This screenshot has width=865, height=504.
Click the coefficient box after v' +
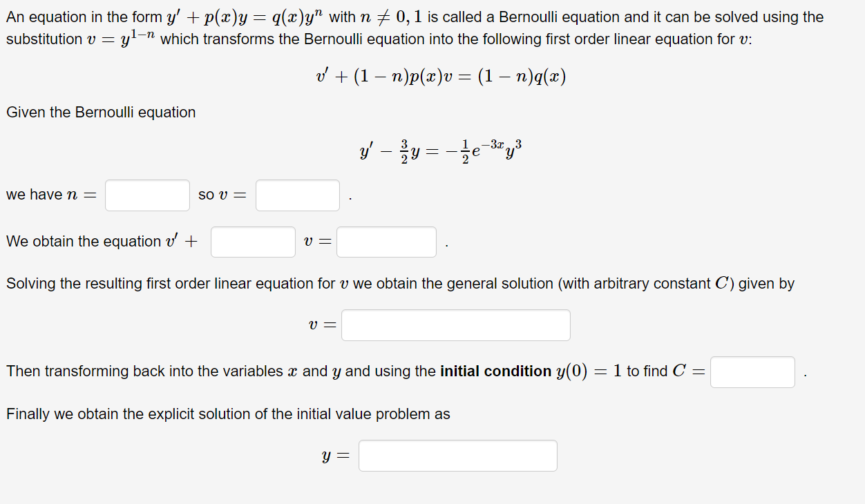click(x=253, y=242)
